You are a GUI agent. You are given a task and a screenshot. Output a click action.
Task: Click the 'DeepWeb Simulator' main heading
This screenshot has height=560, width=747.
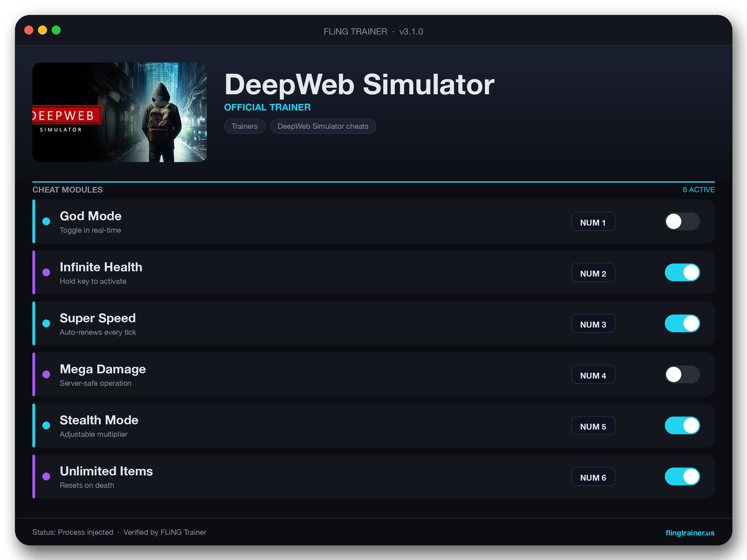(359, 84)
